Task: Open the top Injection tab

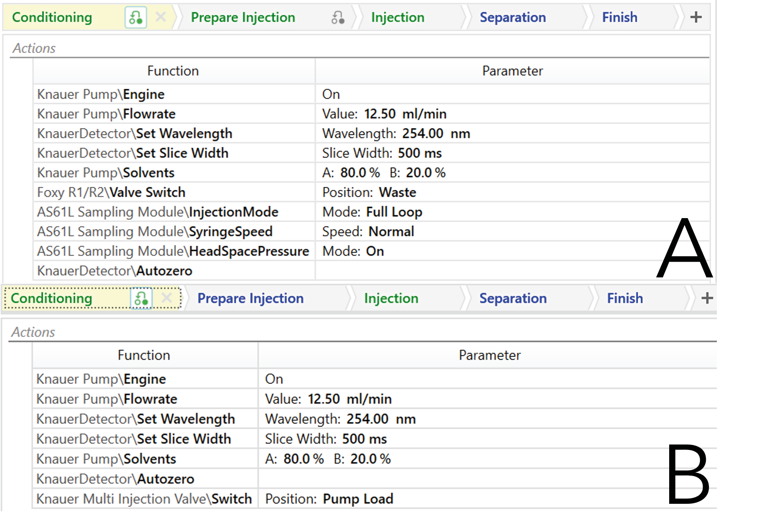Action: 397,17
